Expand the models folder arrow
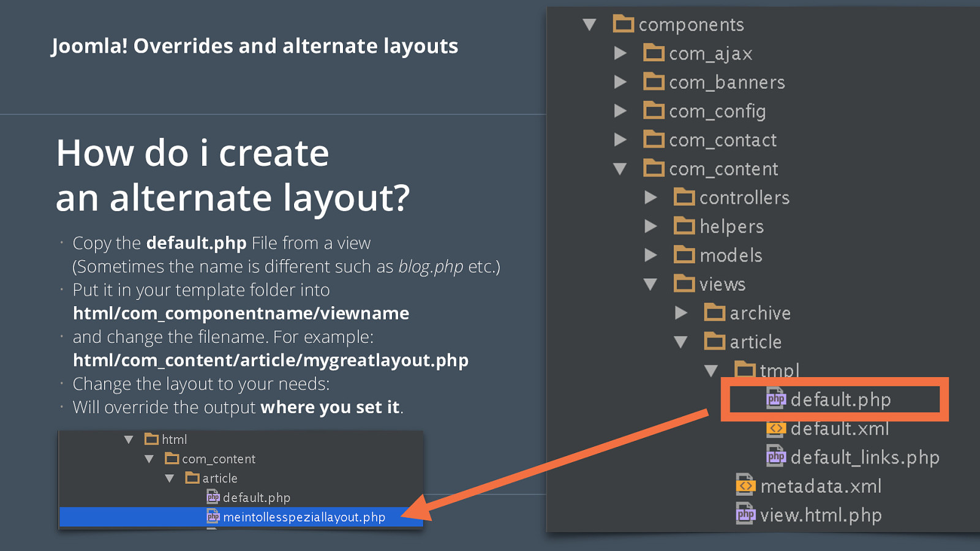 coord(651,255)
